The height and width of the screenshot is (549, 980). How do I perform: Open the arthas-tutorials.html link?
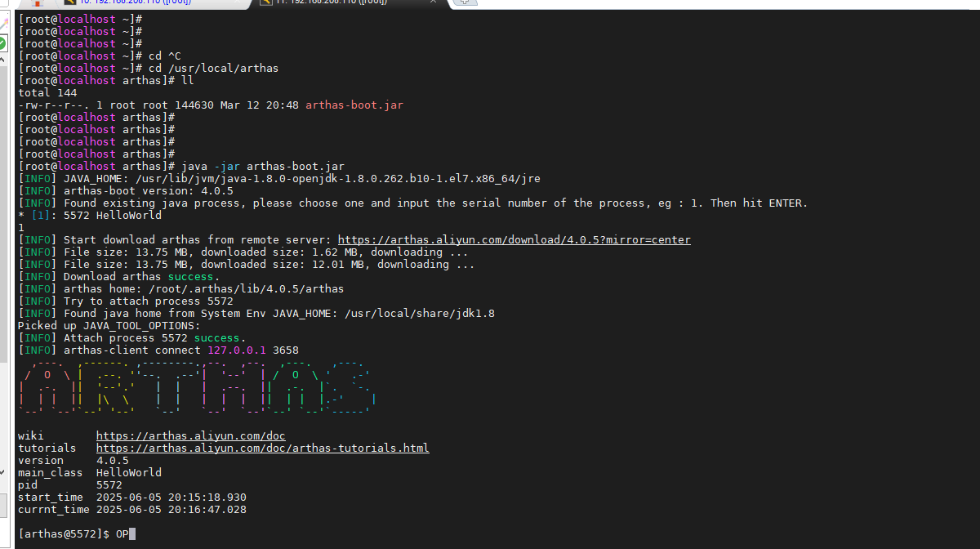262,448
